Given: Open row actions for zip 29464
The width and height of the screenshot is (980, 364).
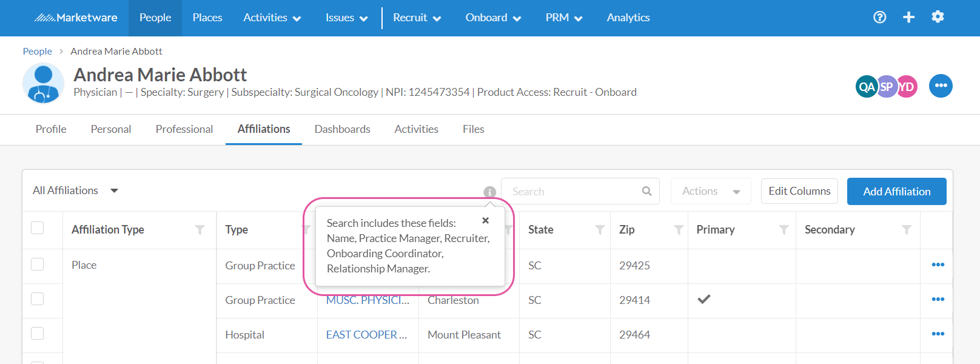Looking at the screenshot, I should pos(938,334).
